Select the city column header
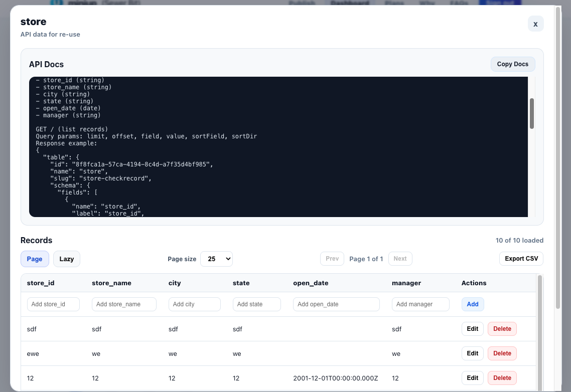 point(175,283)
